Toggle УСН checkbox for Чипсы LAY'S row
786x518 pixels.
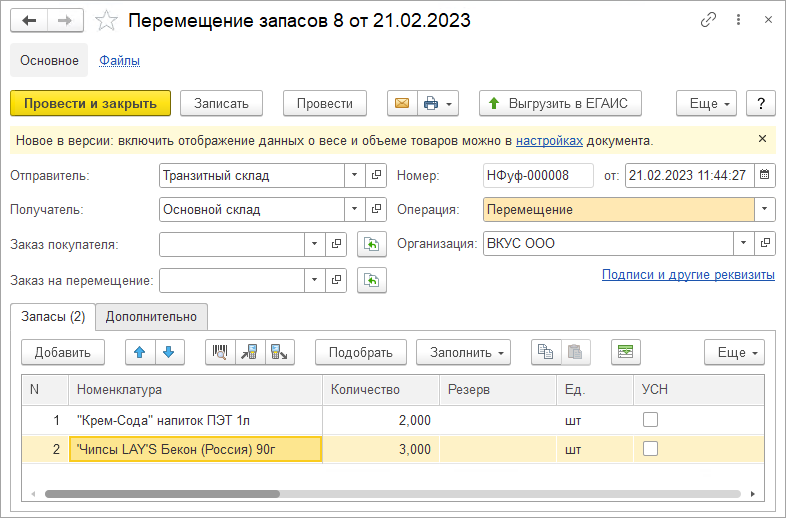651,449
